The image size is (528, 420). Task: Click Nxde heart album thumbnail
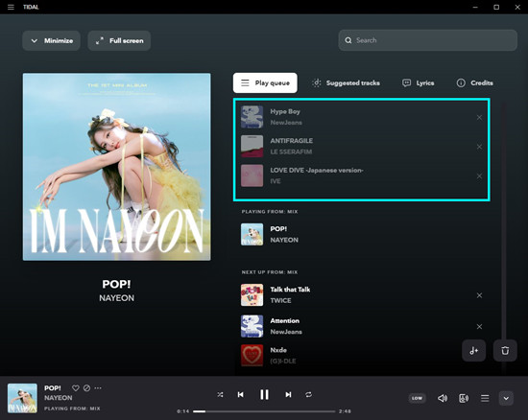point(252,356)
